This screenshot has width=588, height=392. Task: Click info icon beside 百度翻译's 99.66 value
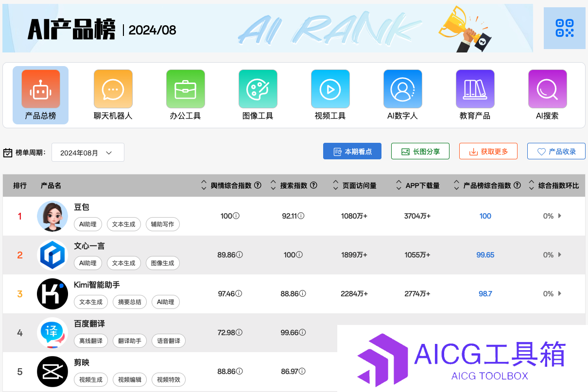click(303, 332)
